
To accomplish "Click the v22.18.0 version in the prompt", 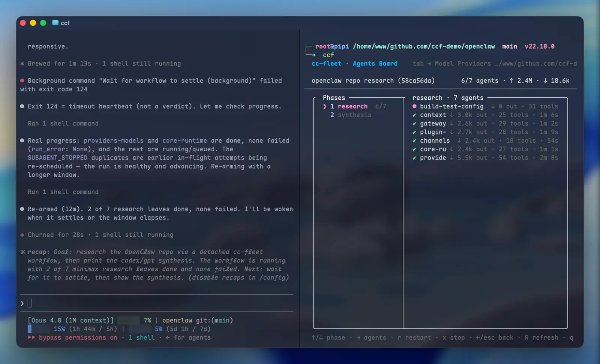I will tap(540, 46).
